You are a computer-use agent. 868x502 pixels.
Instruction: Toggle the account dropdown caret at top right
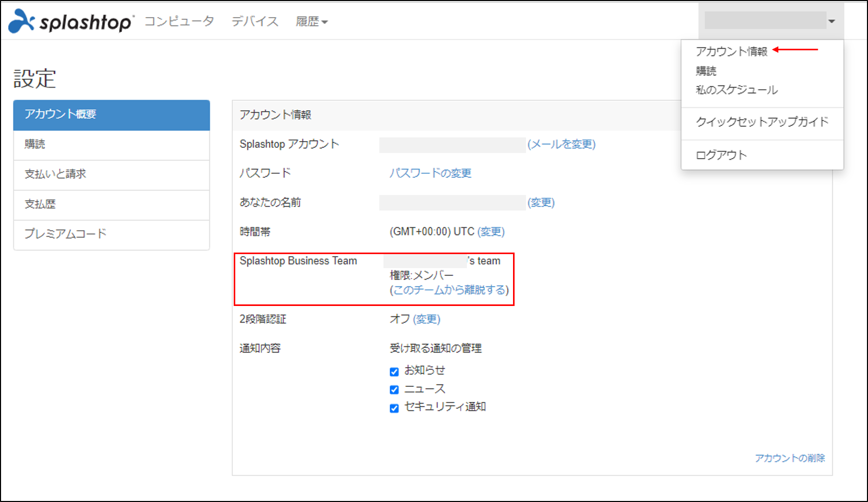pos(831,21)
